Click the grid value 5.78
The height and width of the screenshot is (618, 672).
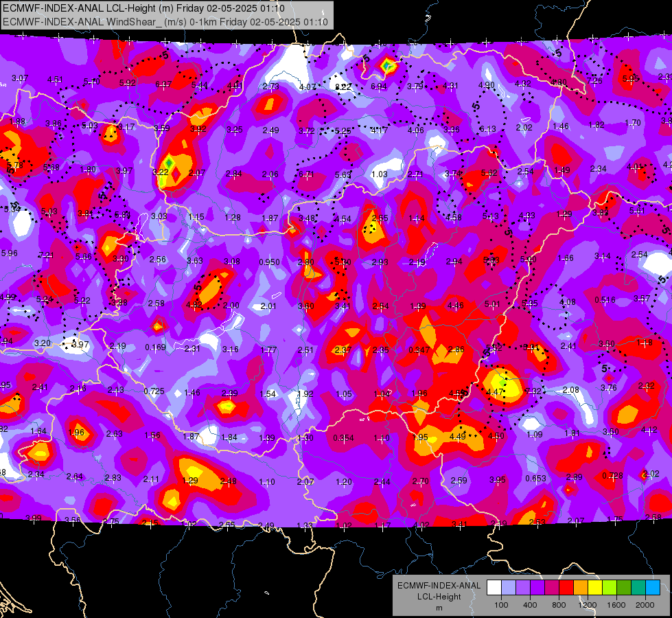[15, 165]
